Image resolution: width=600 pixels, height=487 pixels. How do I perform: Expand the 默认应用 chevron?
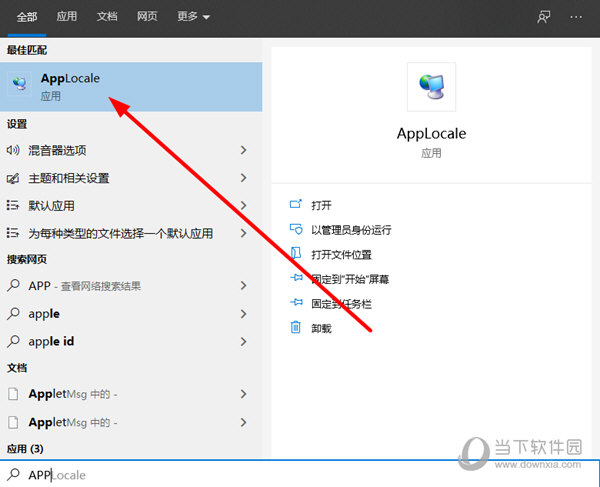[x=243, y=205]
